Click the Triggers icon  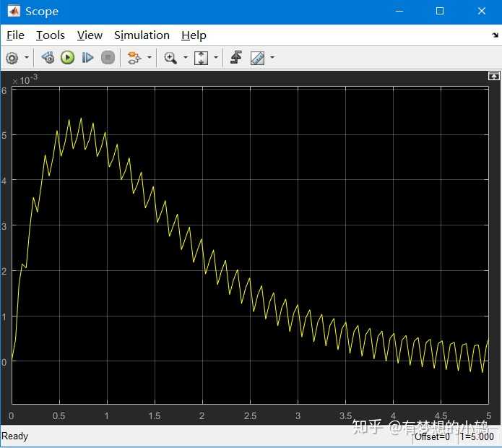[236, 58]
